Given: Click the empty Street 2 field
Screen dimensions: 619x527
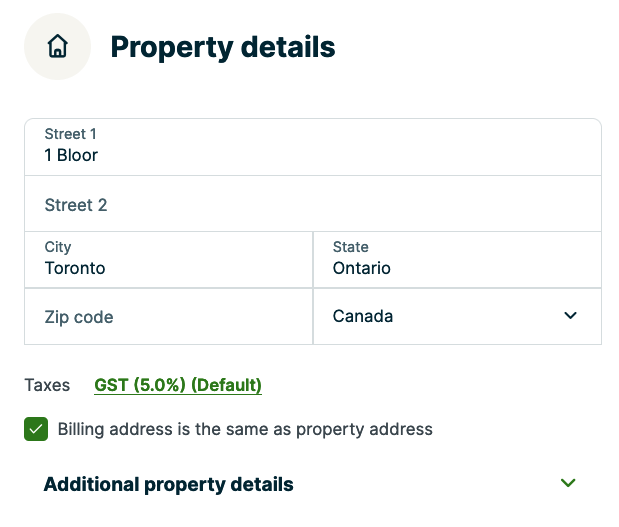Looking at the screenshot, I should pyautogui.click(x=312, y=205).
